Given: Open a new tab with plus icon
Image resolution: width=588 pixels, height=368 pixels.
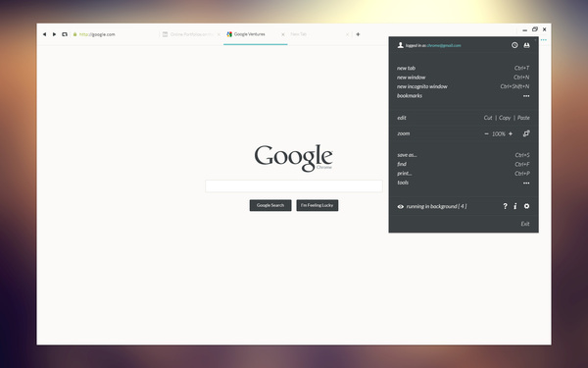Looking at the screenshot, I should (358, 34).
